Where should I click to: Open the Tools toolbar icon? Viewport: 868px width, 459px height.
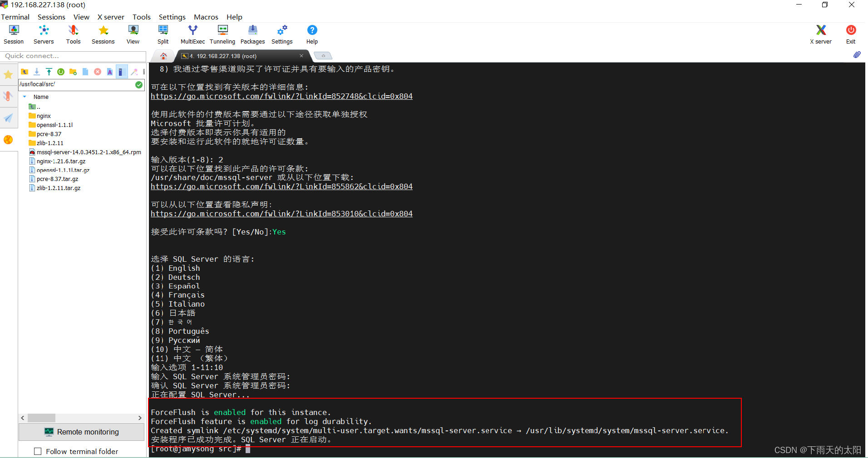tap(73, 34)
